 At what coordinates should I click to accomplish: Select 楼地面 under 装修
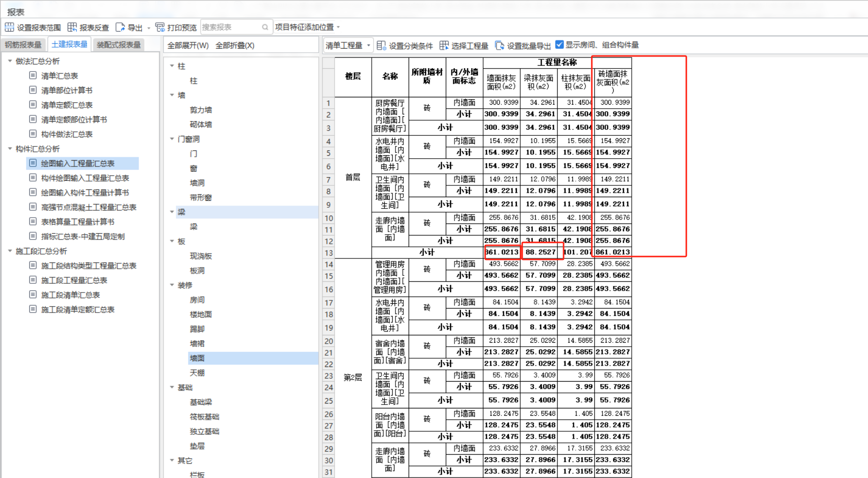(x=201, y=314)
